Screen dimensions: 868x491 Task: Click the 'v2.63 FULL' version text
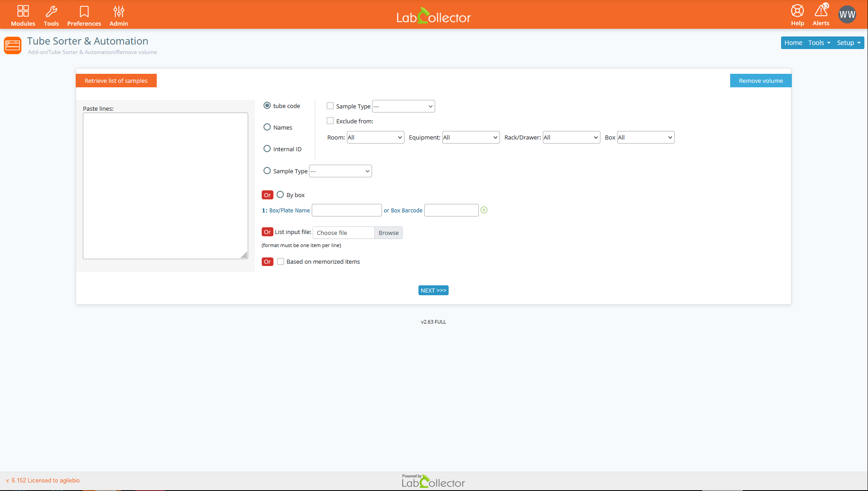point(433,322)
